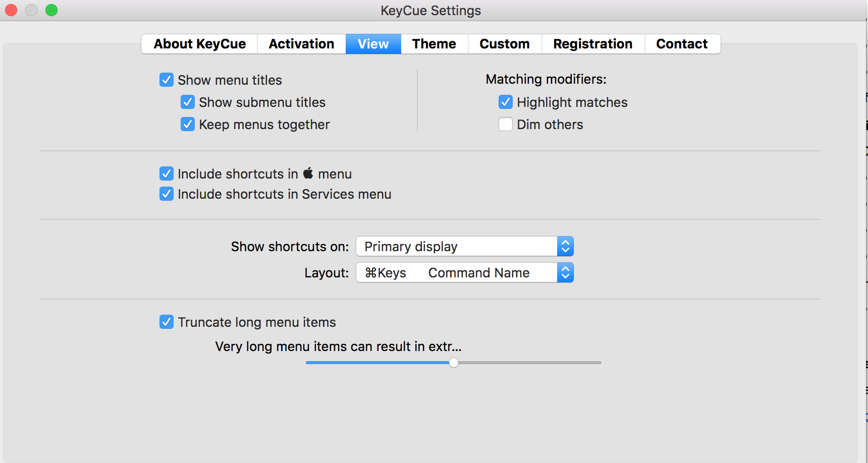Toggle Highlight matches checkbox
868x463 pixels.
[506, 102]
